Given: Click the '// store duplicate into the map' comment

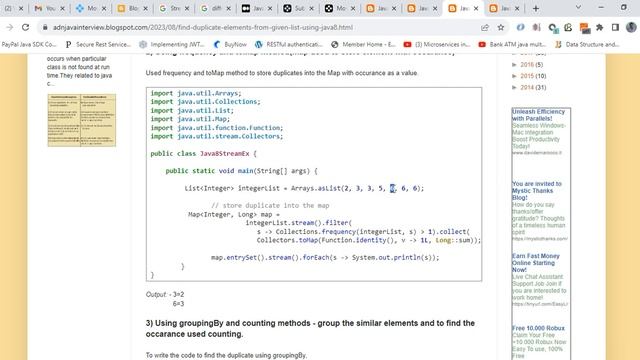Looking at the screenshot, I should (270, 205).
